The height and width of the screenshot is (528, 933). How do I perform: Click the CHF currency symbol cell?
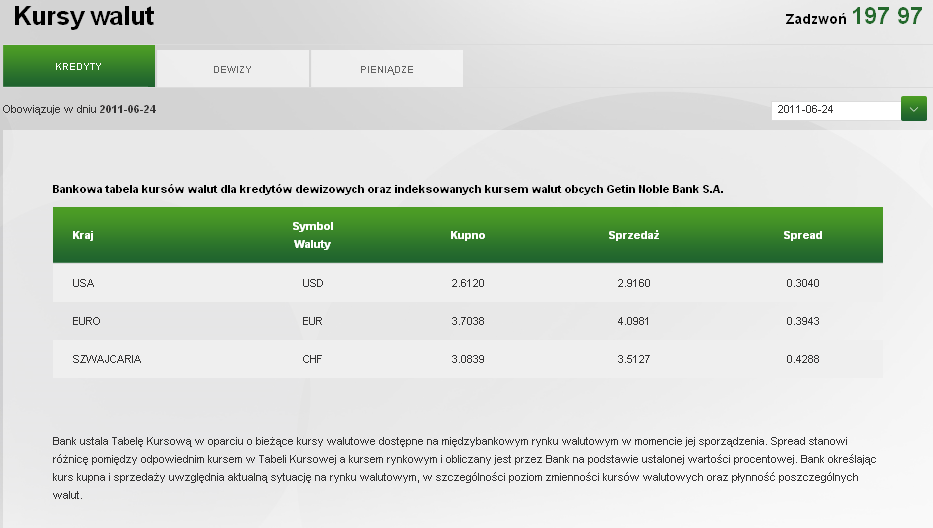(313, 359)
